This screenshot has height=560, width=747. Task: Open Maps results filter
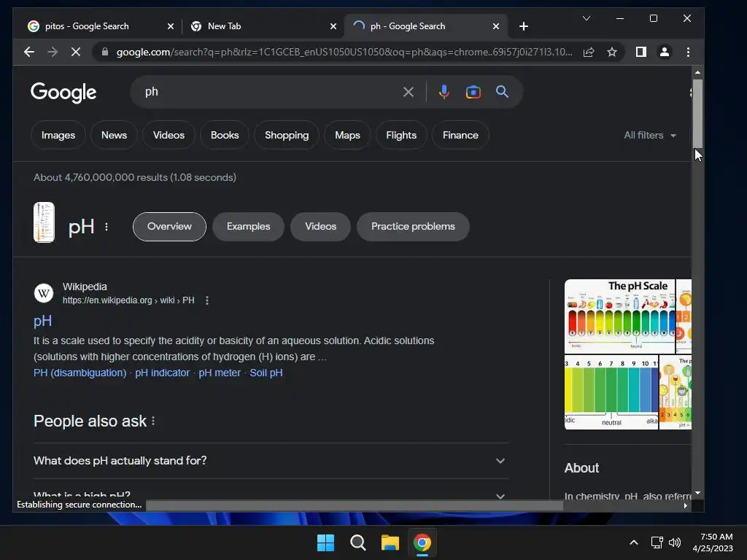[x=347, y=135]
